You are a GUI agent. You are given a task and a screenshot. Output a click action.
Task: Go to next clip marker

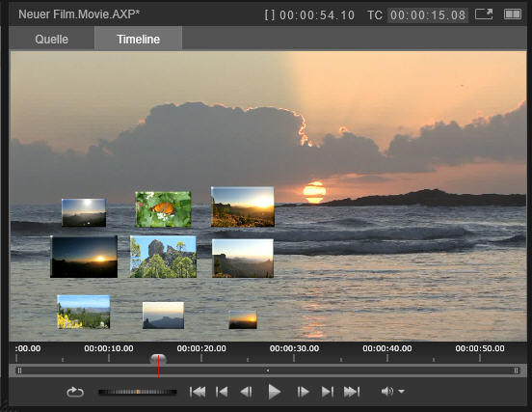click(328, 392)
